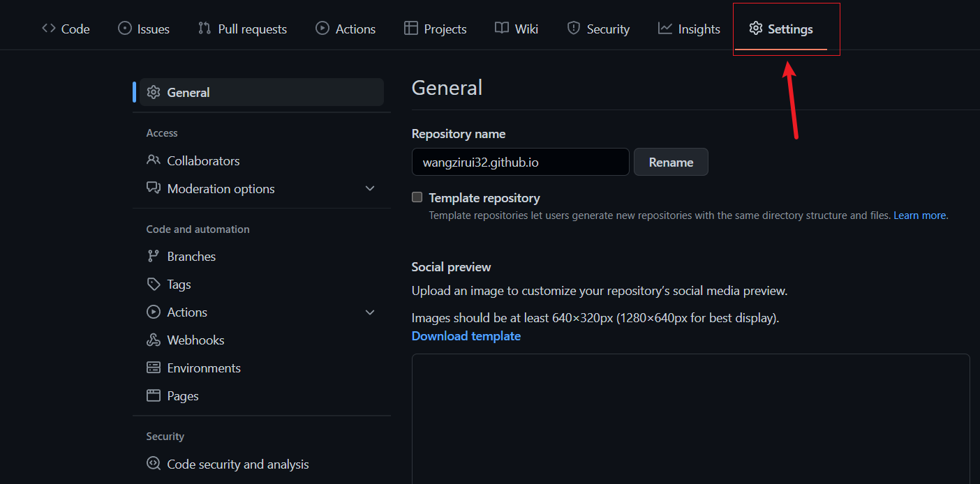Switch to the Settings tab
Viewport: 980px width, 484px height.
[x=781, y=29]
